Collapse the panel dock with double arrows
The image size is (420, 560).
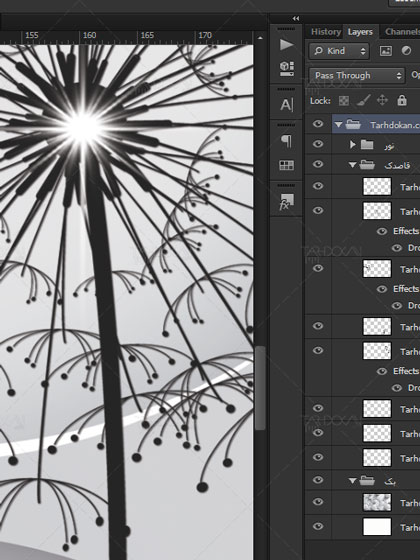click(x=296, y=18)
